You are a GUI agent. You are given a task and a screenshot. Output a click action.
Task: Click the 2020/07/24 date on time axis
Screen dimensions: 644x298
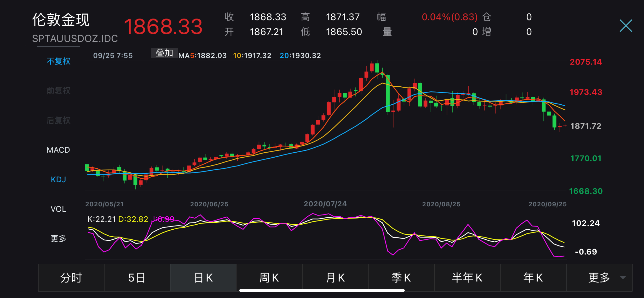(325, 204)
